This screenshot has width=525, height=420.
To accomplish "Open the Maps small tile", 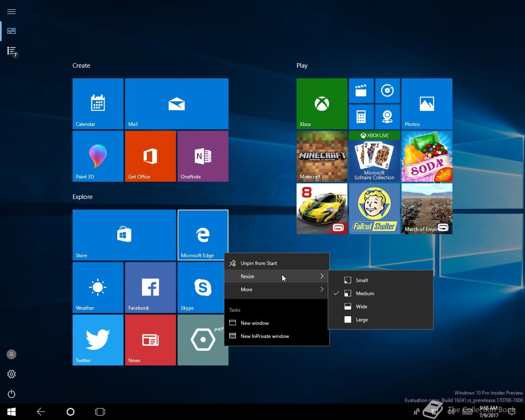I will point(388,117).
